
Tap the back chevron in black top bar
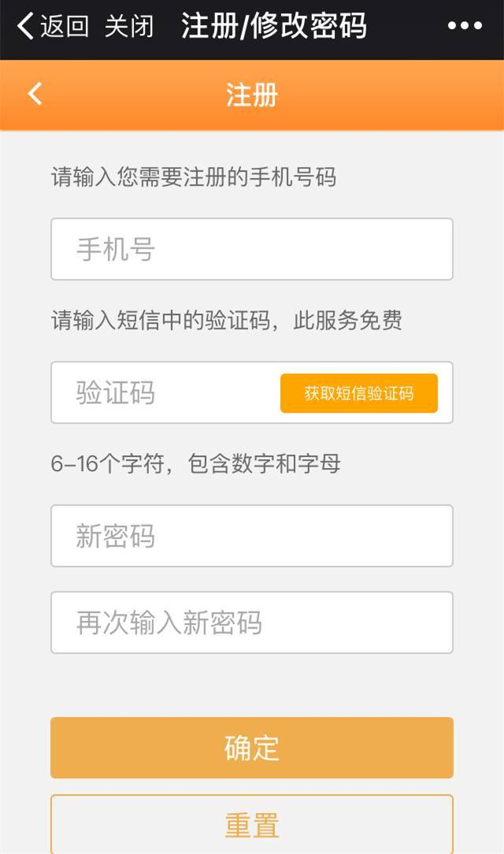25,26
